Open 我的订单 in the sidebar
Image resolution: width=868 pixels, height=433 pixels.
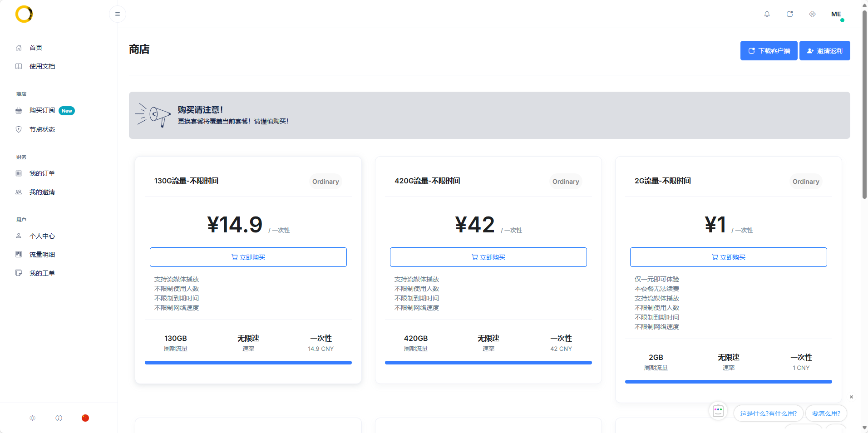pyautogui.click(x=42, y=173)
